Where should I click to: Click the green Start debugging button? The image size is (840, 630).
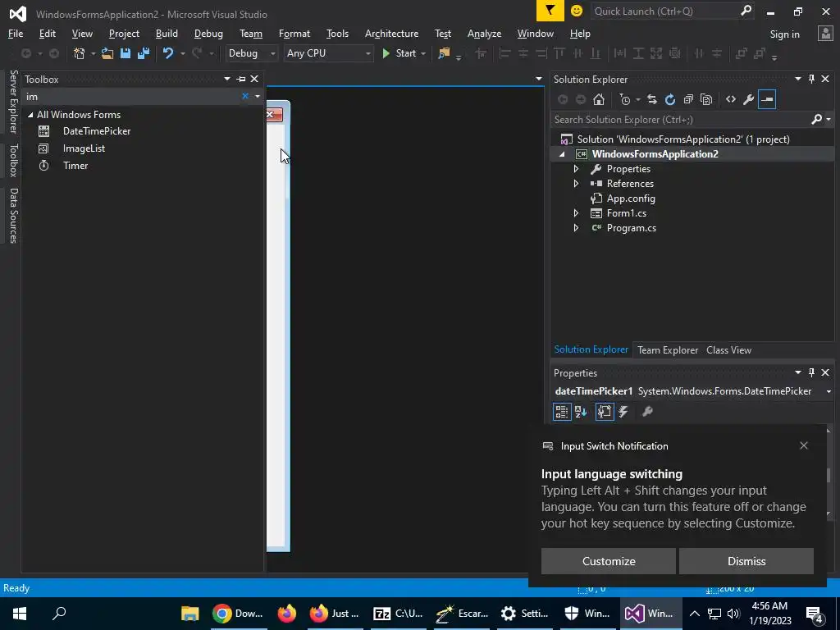(399, 53)
